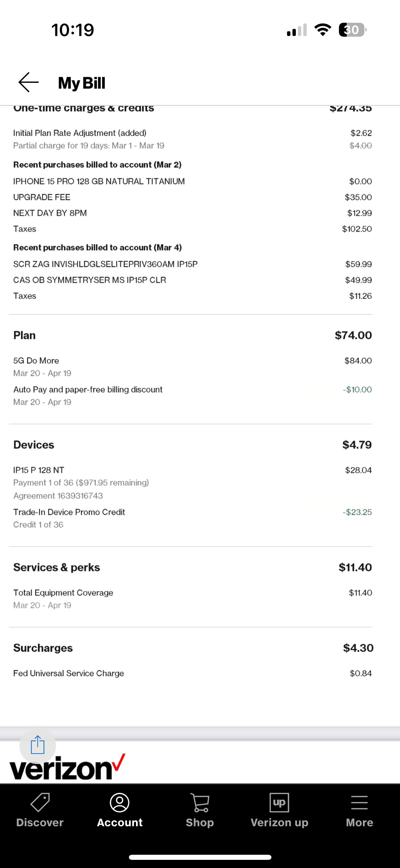The image size is (400, 868).
Task: Open the Shop cart icon
Action: pos(200,802)
